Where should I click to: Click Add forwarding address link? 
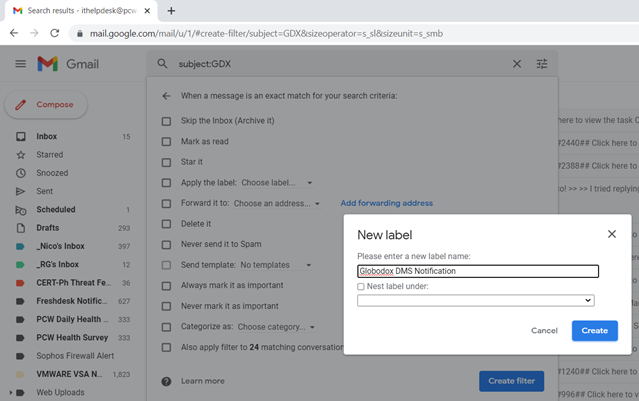coord(387,203)
